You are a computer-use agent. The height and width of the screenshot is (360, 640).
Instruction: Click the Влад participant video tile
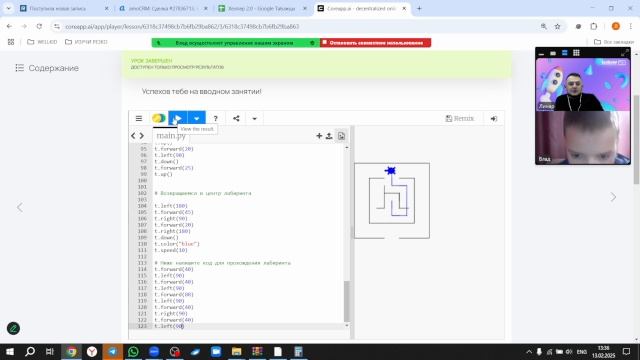point(583,138)
